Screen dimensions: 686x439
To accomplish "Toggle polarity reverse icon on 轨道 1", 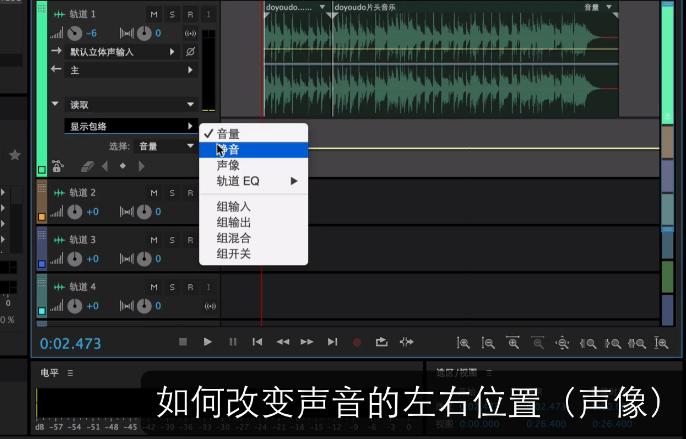I will pyautogui.click(x=190, y=52).
